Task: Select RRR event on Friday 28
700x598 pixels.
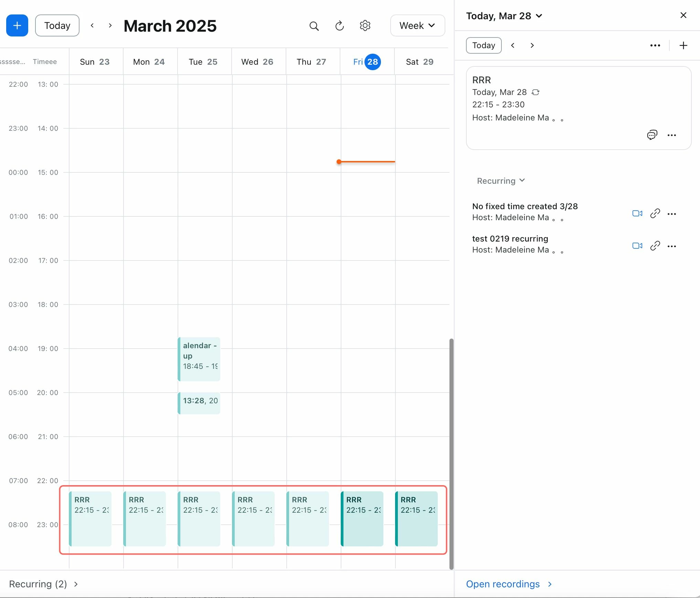Action: 362,519
